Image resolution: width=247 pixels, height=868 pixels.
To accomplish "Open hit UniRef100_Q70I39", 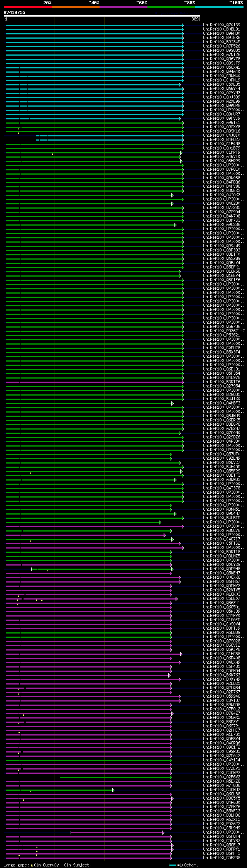I will 222,25.
